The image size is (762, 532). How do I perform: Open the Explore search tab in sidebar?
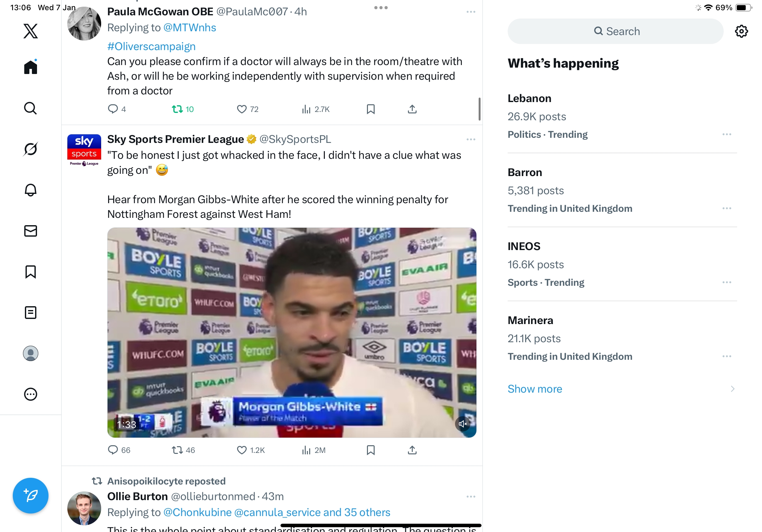[31, 108]
